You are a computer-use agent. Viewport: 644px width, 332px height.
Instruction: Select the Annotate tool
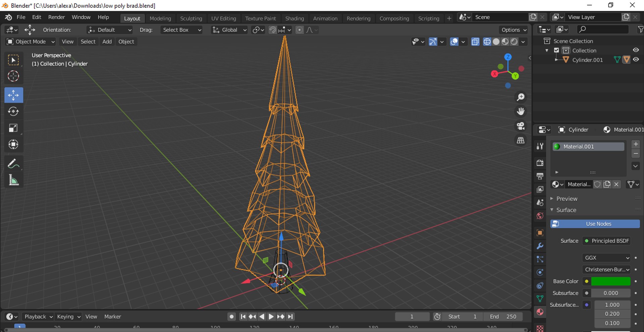13,164
